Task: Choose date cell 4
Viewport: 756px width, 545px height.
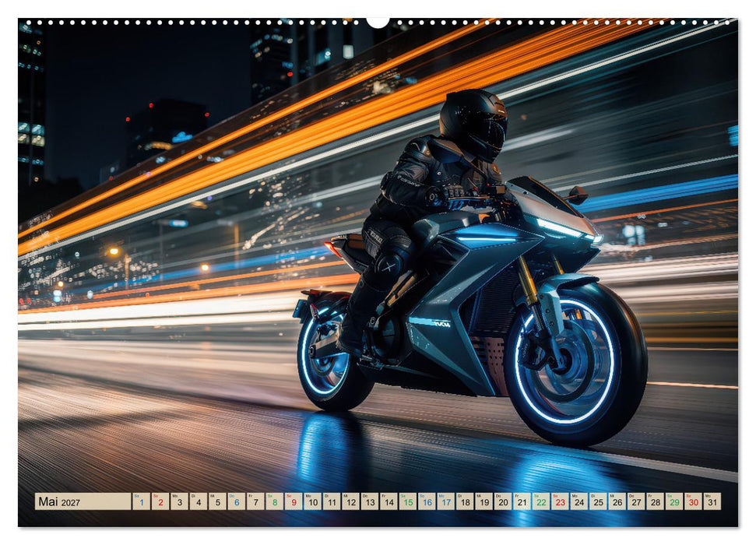Action: (x=199, y=501)
